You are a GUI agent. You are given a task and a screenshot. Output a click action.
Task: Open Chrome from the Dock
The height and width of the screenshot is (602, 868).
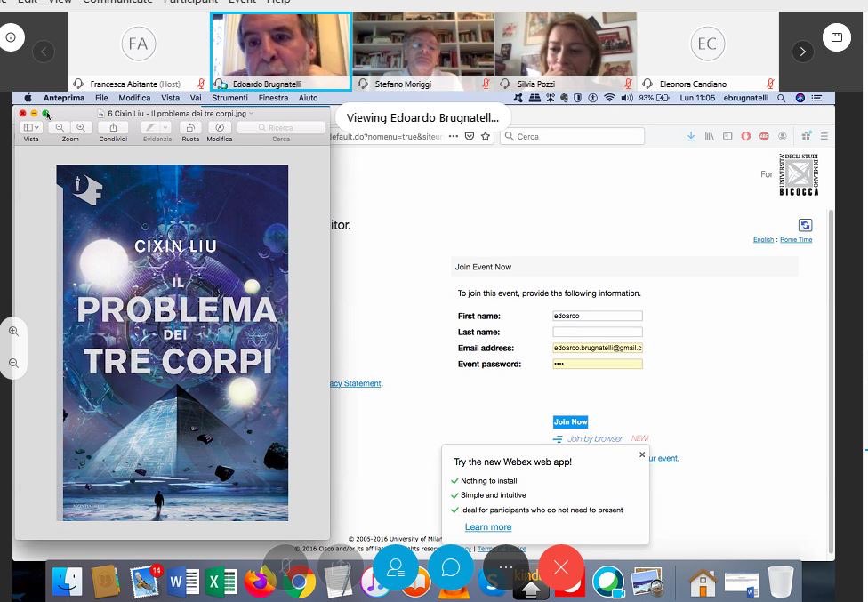pos(300,582)
